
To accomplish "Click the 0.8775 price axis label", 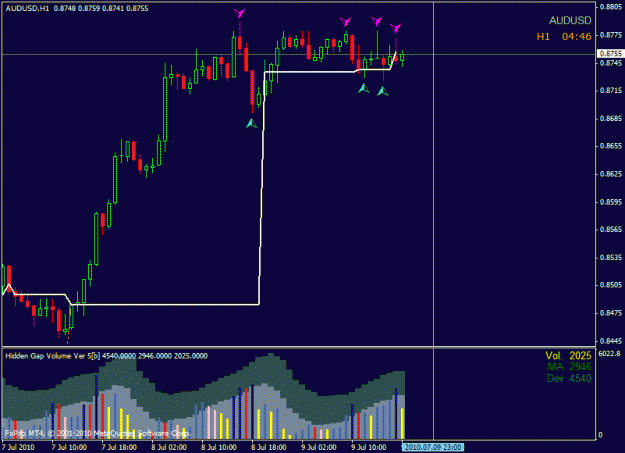I will (611, 35).
